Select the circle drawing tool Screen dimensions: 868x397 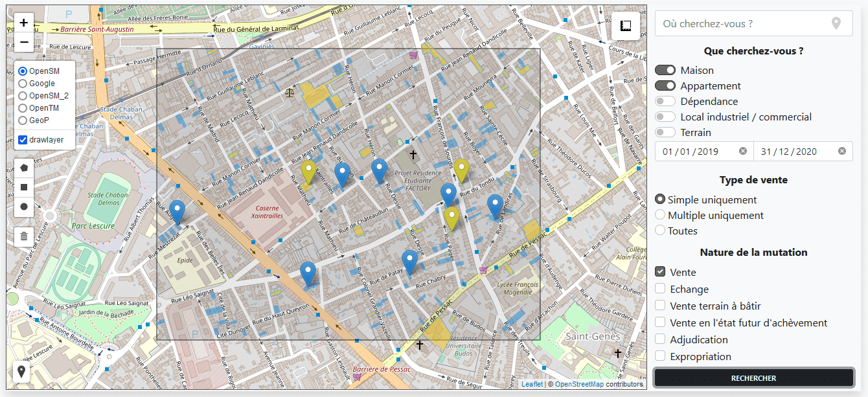24,207
